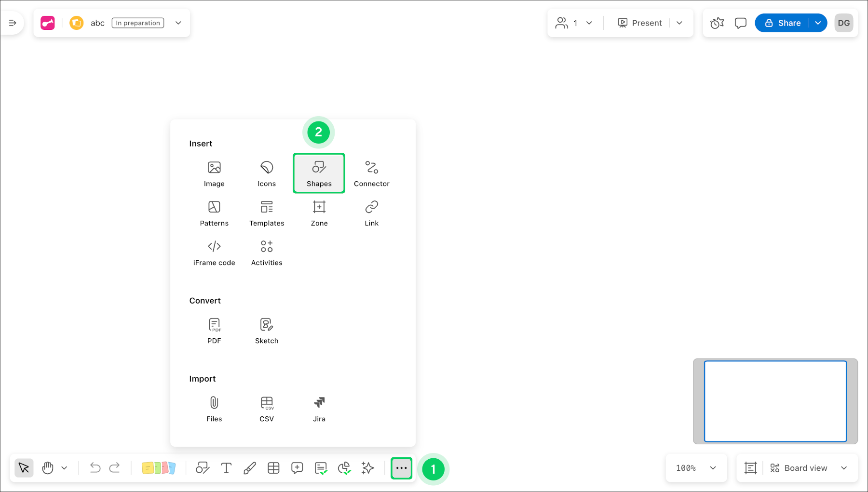Add a comment with the comment tool
Viewport: 868px width, 492px height.
pyautogui.click(x=297, y=467)
